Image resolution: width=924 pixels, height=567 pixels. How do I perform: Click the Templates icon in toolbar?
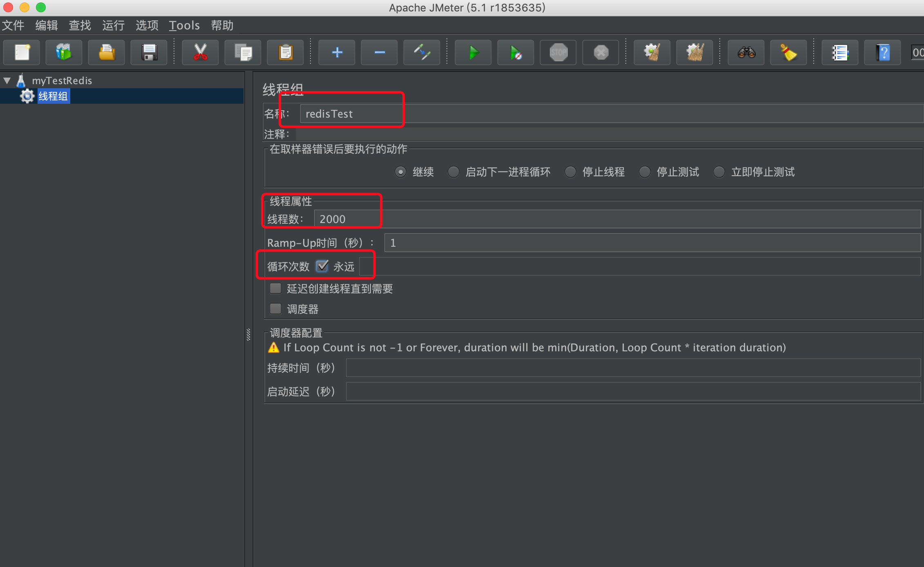pyautogui.click(x=64, y=53)
